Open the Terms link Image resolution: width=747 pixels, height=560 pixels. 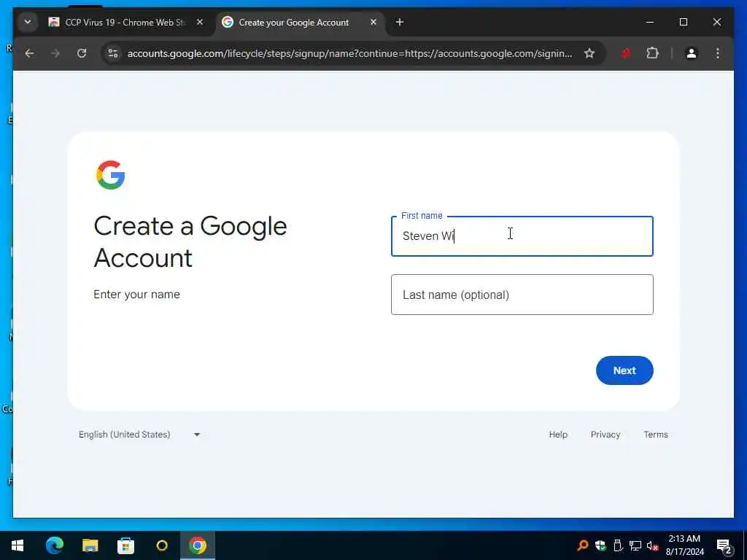pos(656,435)
